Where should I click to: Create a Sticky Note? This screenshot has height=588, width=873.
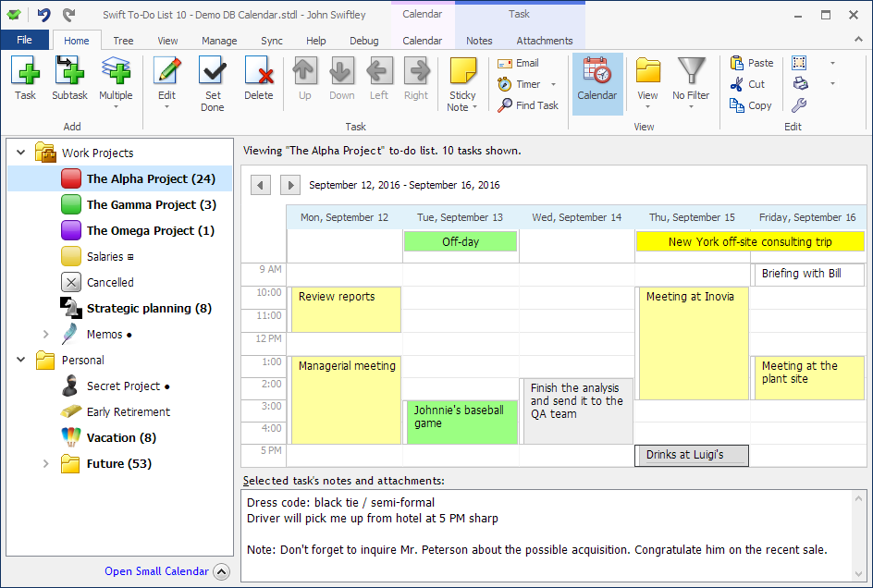point(462,83)
